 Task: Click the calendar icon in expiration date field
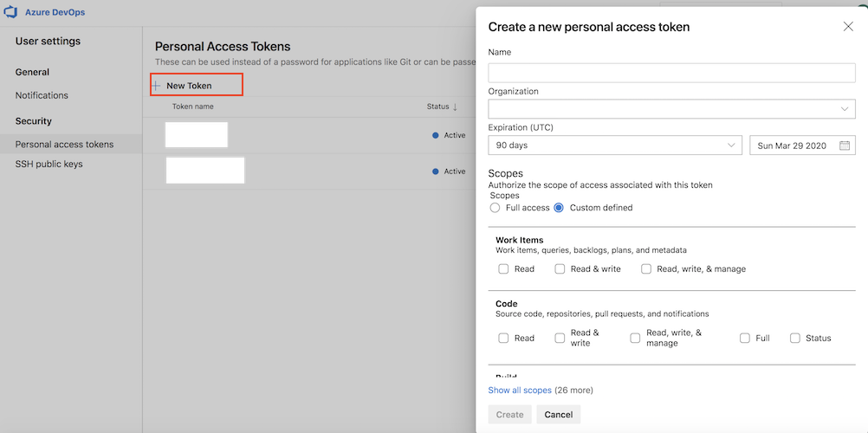(x=845, y=145)
